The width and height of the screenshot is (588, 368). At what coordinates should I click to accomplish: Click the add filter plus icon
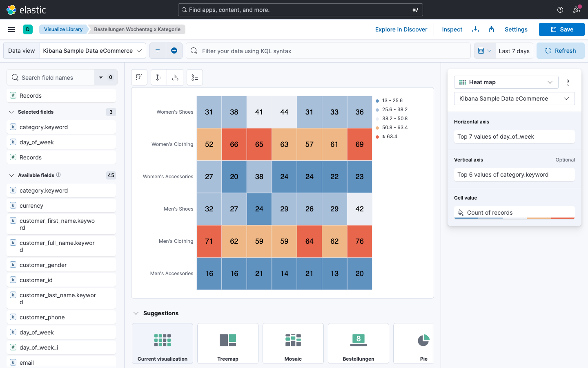(174, 51)
